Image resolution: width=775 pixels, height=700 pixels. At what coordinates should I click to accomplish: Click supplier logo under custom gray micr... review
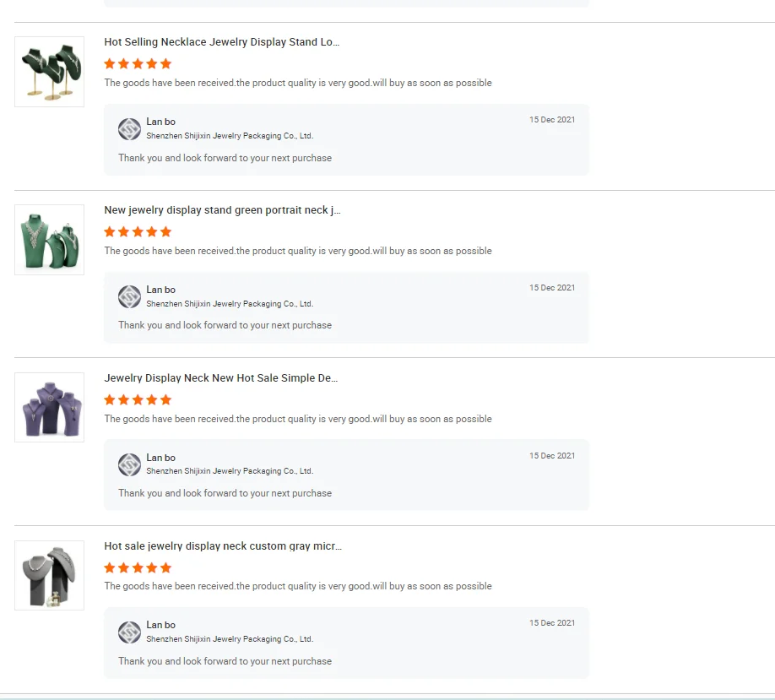pyautogui.click(x=129, y=632)
